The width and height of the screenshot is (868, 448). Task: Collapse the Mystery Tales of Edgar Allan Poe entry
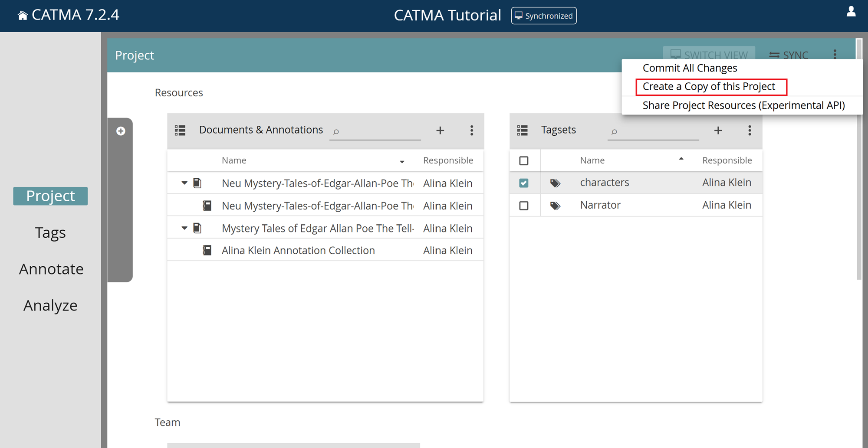(184, 228)
